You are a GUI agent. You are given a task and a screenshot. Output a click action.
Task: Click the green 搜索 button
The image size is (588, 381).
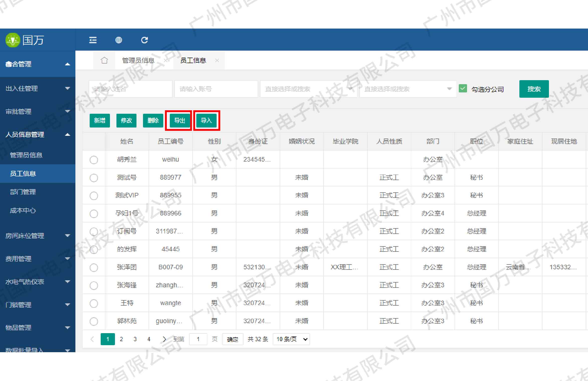pos(534,89)
